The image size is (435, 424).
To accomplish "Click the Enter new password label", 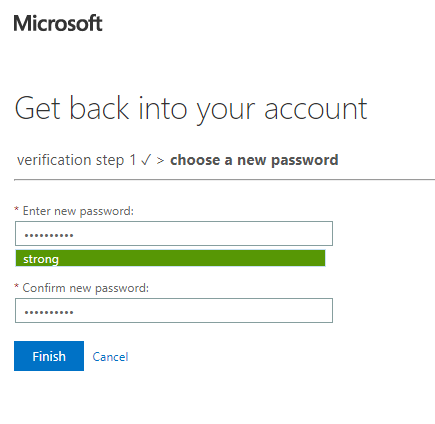I will click(x=78, y=211).
